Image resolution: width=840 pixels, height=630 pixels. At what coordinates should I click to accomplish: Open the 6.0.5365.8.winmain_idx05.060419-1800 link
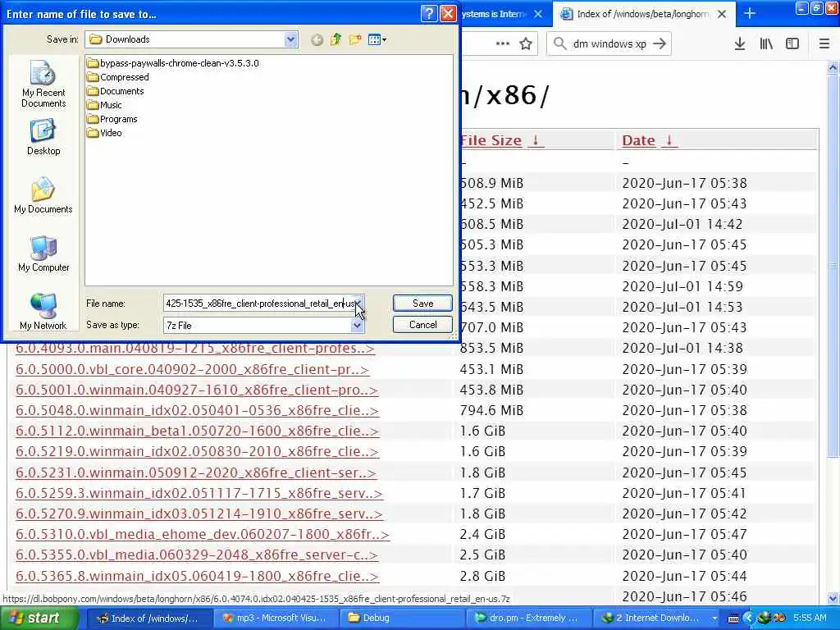tap(197, 576)
